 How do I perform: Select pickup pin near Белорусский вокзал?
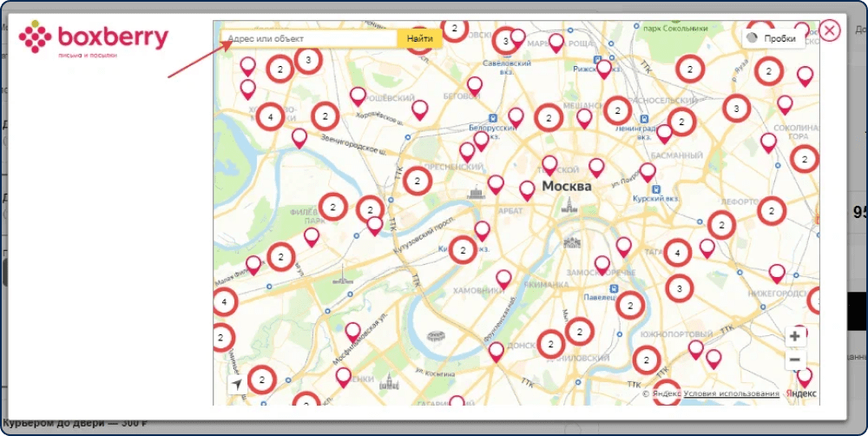click(482, 141)
